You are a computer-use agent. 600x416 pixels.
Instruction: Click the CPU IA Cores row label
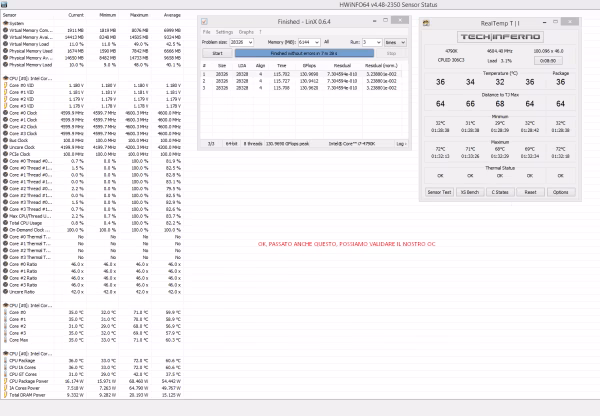23,368
